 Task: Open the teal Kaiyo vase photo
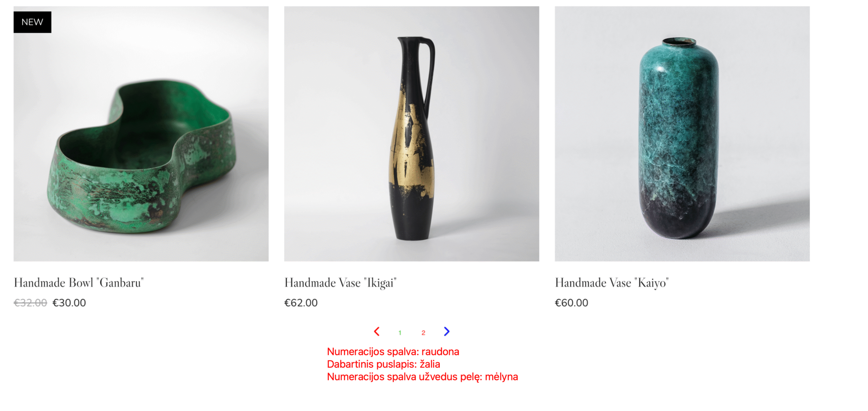click(682, 134)
